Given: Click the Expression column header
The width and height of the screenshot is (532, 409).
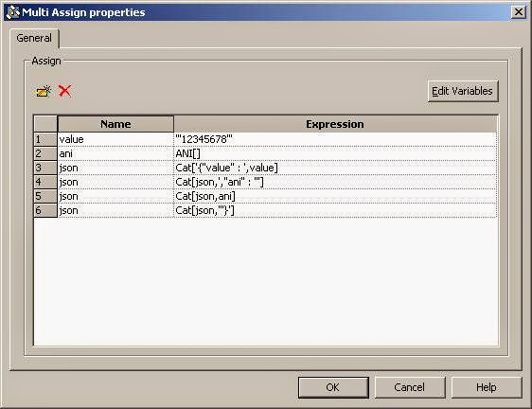Looking at the screenshot, I should coord(335,124).
